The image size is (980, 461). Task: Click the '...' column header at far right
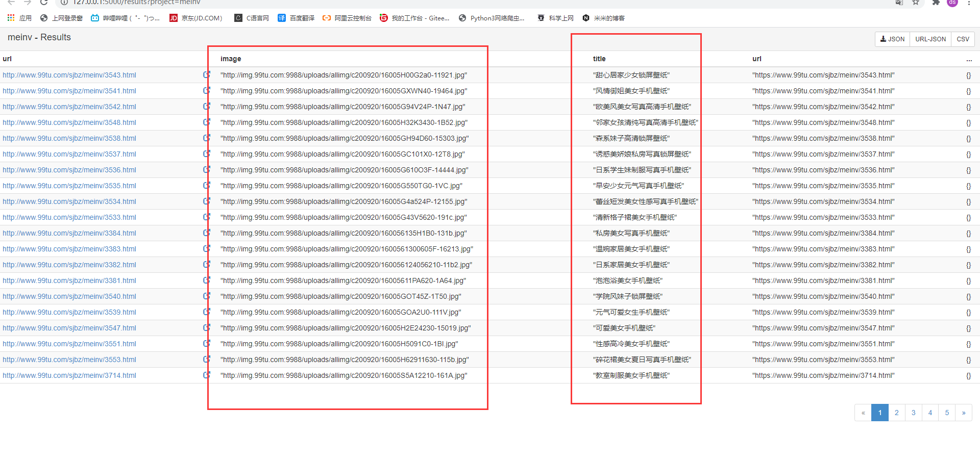click(969, 59)
